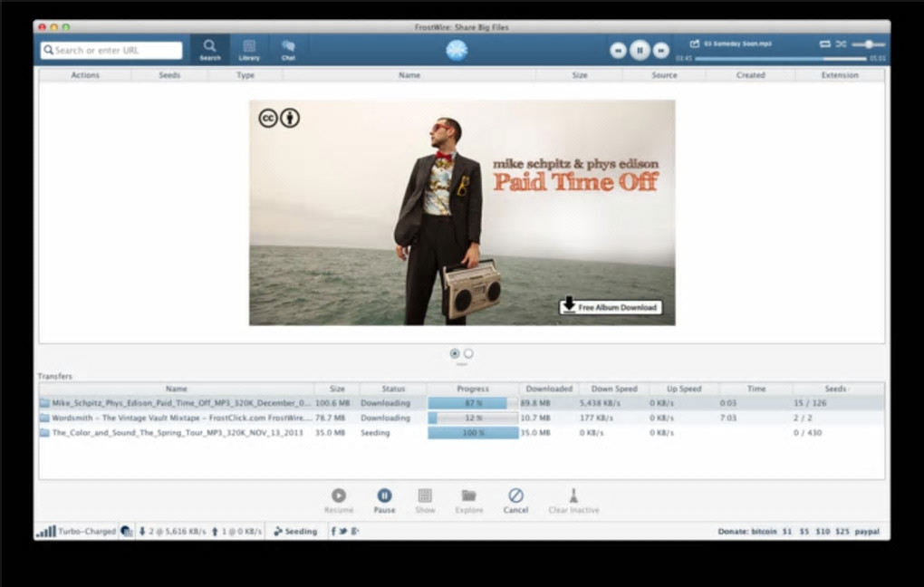This screenshot has width=924, height=587.
Task: Sort results by Name column
Action: [x=409, y=75]
